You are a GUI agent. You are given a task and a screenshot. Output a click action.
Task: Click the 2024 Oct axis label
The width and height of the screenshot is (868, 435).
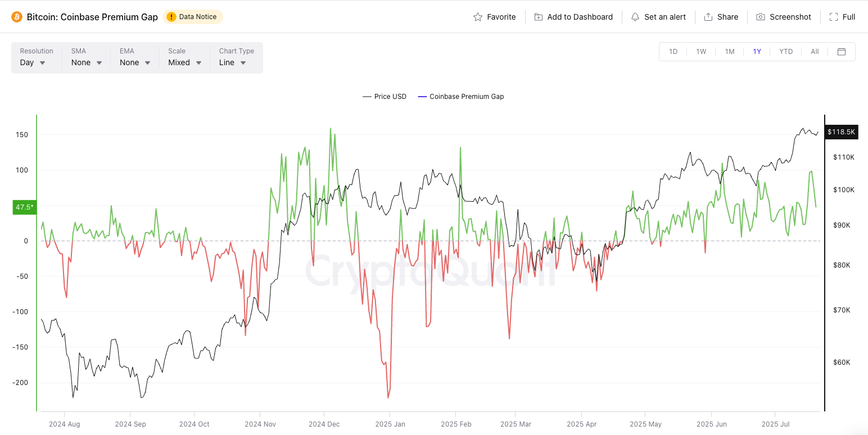click(194, 424)
